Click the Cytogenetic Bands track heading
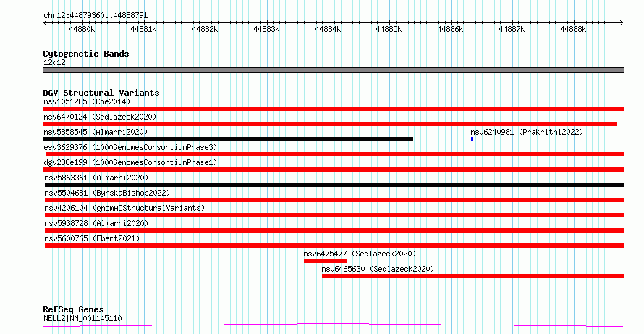Viewport: 644px width, 334px height. [86, 54]
